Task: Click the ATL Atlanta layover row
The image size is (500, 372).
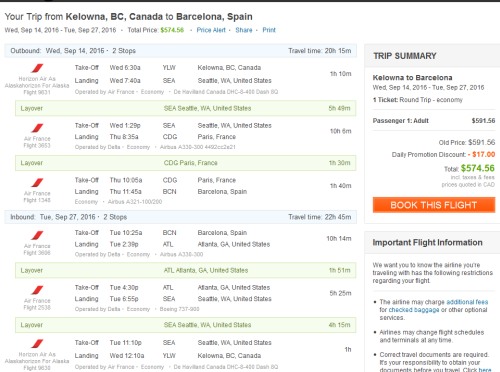Action: click(x=185, y=270)
